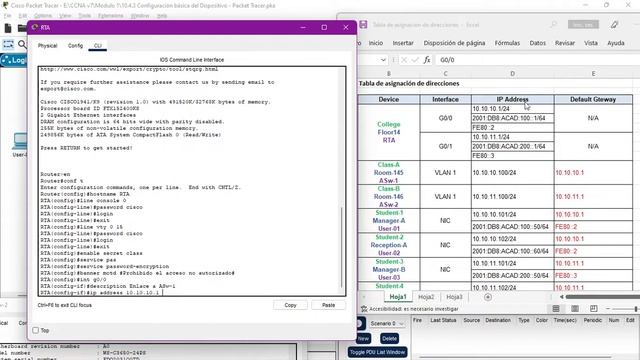This screenshot has width=640, height=360.
Task: Open the Inicio ribbon tab in Excel
Action: 376,43
